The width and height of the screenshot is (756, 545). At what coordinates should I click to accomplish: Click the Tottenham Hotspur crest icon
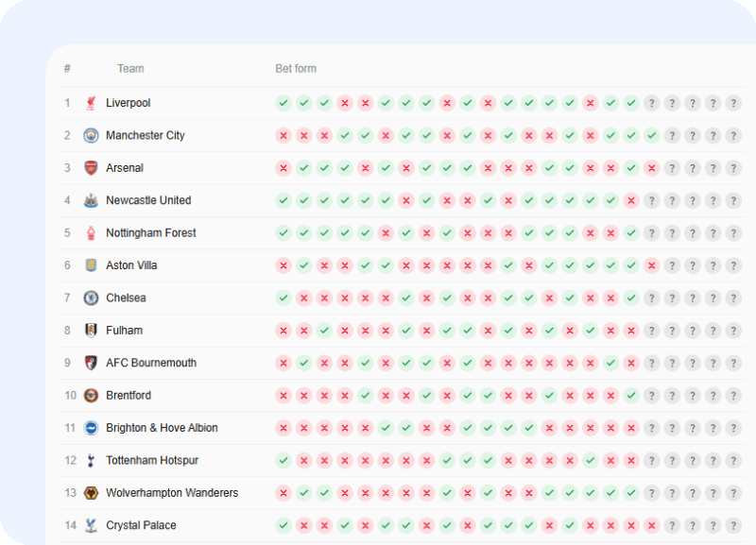click(x=91, y=461)
